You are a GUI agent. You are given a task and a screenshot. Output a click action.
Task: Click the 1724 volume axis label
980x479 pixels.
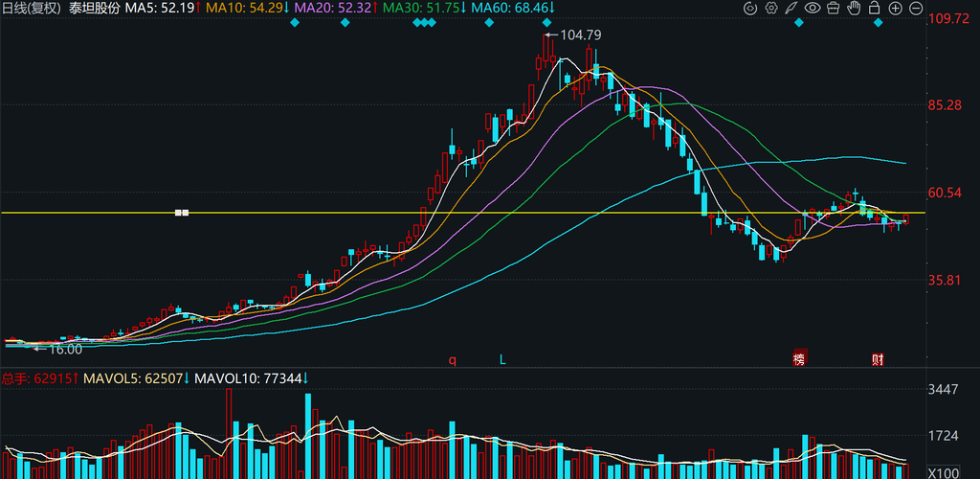pos(944,435)
